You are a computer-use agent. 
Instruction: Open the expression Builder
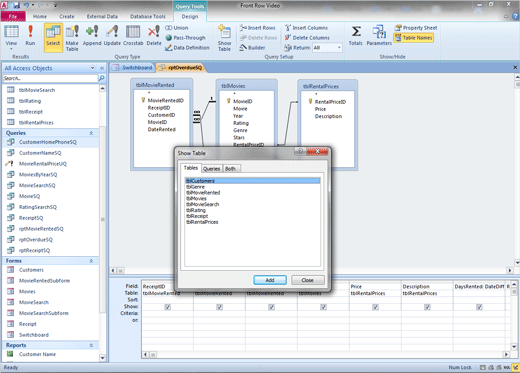(x=253, y=48)
